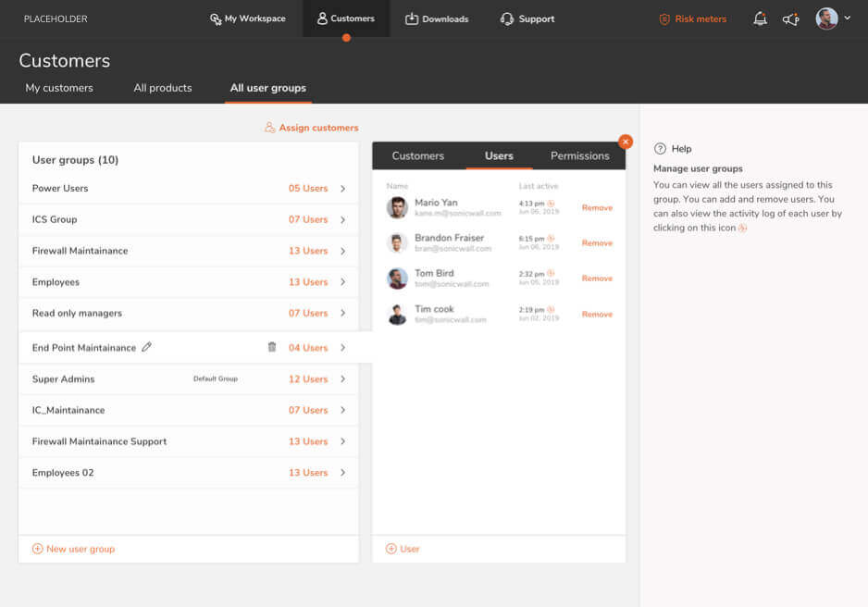Image resolution: width=868 pixels, height=607 pixels.
Task: Edit End Point Maintainance with the pencil icon
Action: pyautogui.click(x=146, y=347)
